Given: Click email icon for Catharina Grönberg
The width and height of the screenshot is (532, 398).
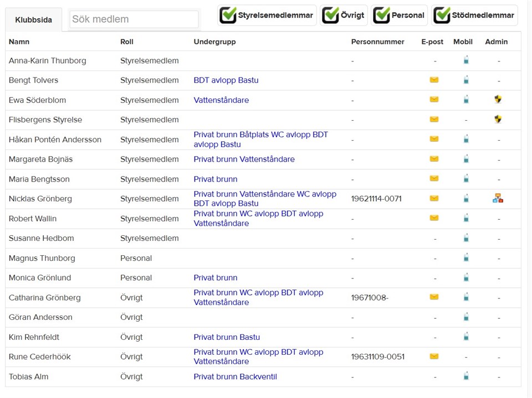Looking at the screenshot, I should (x=434, y=297).
